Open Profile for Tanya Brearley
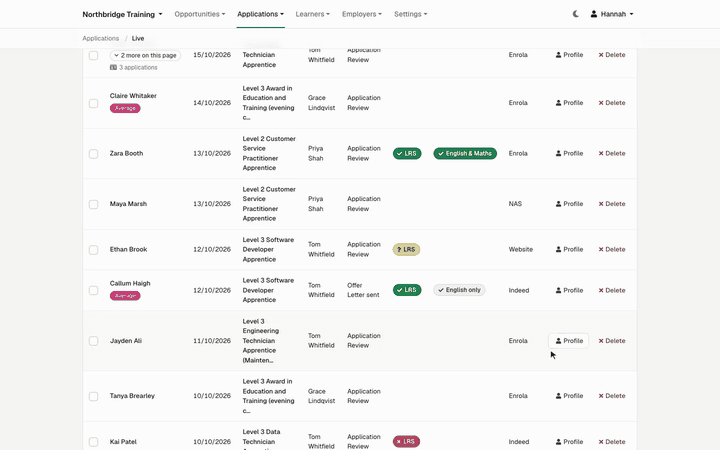 569,396
